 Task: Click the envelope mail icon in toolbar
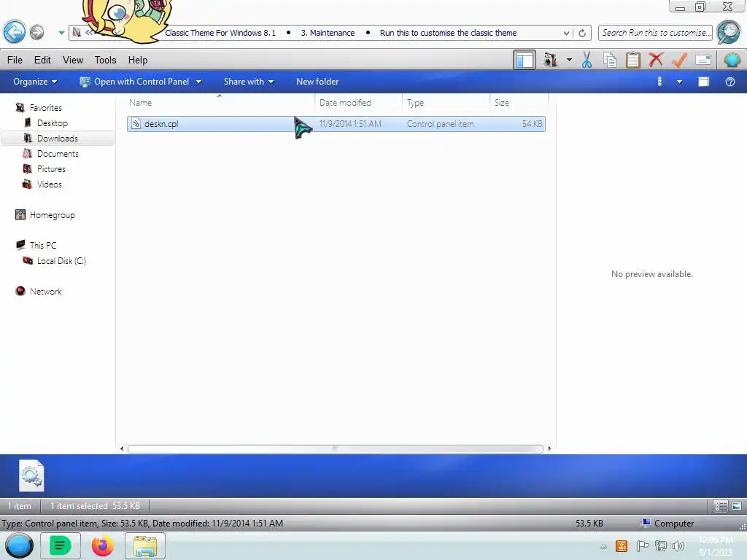703,60
